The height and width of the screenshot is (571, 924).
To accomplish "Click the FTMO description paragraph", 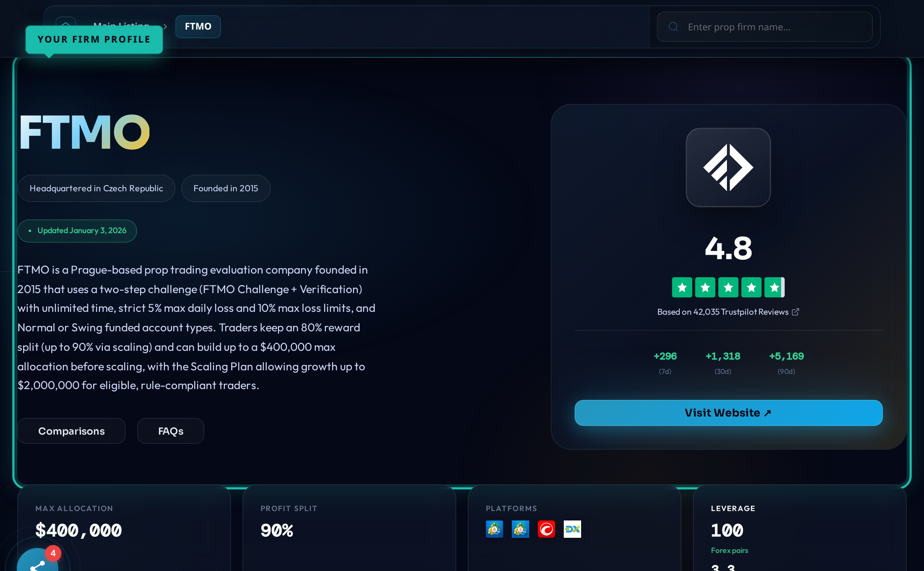I will 196,327.
